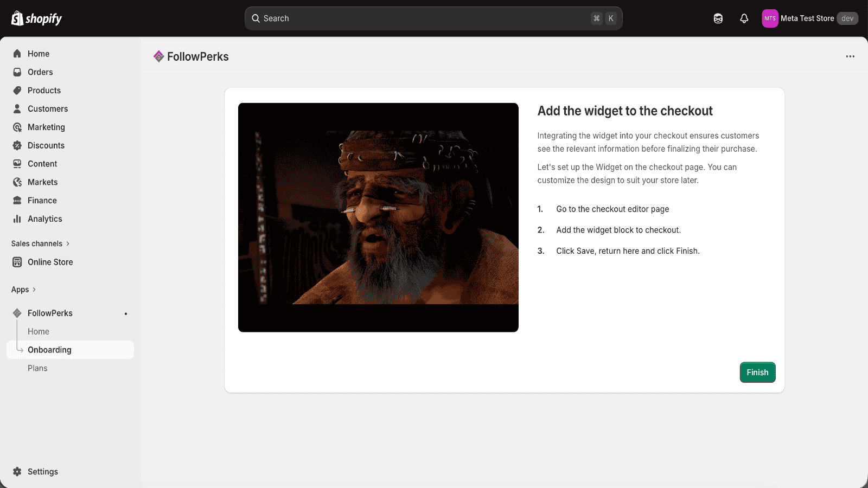Screen dimensions: 868x488
Task: Go to Products in the sidebar
Action: click(x=70, y=91)
